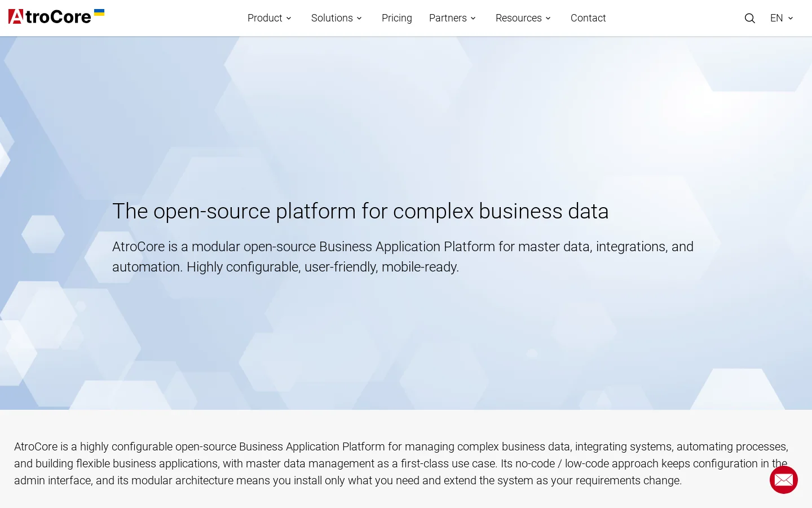Open the search magnifier icon
The width and height of the screenshot is (812, 508).
[x=749, y=18]
